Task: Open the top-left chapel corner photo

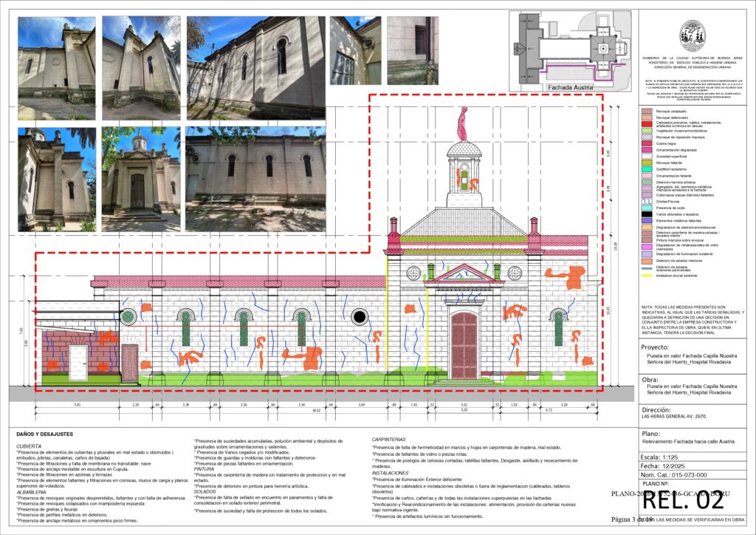Action: [x=55, y=67]
